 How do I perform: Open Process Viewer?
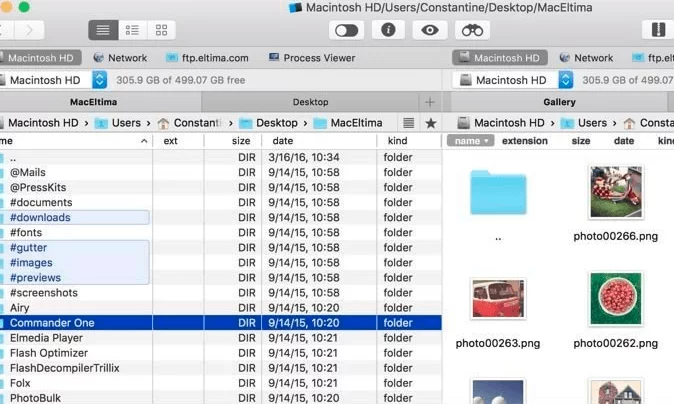(x=312, y=58)
